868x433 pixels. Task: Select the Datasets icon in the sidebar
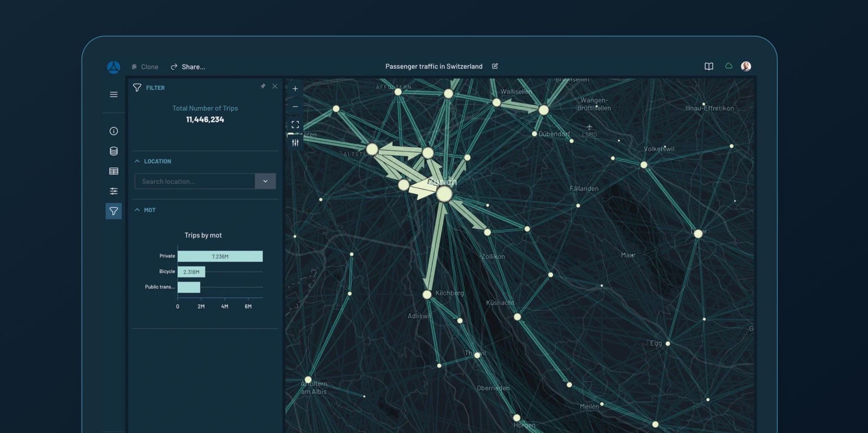[113, 151]
